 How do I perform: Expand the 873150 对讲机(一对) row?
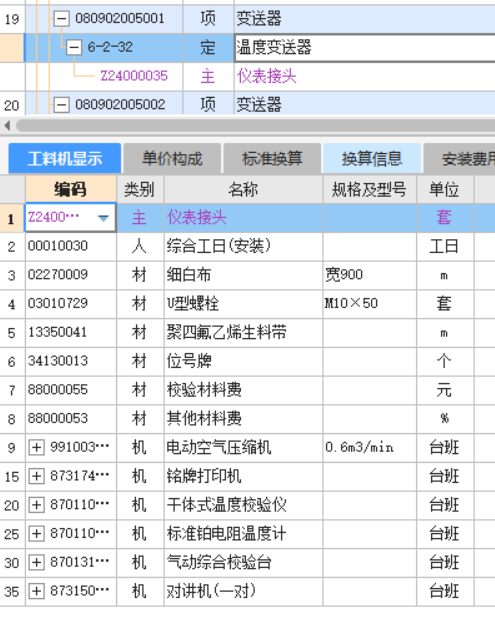pyautogui.click(x=36, y=591)
